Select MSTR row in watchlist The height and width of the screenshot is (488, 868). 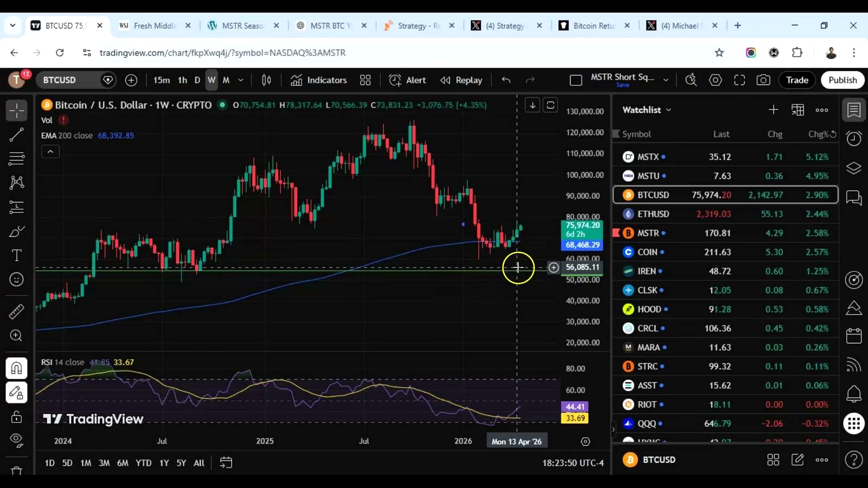(x=725, y=233)
